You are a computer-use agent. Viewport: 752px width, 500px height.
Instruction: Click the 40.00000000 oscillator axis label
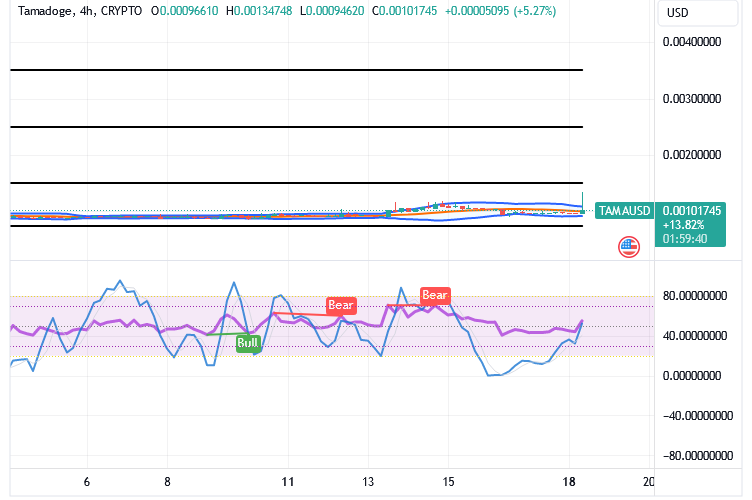pos(695,336)
